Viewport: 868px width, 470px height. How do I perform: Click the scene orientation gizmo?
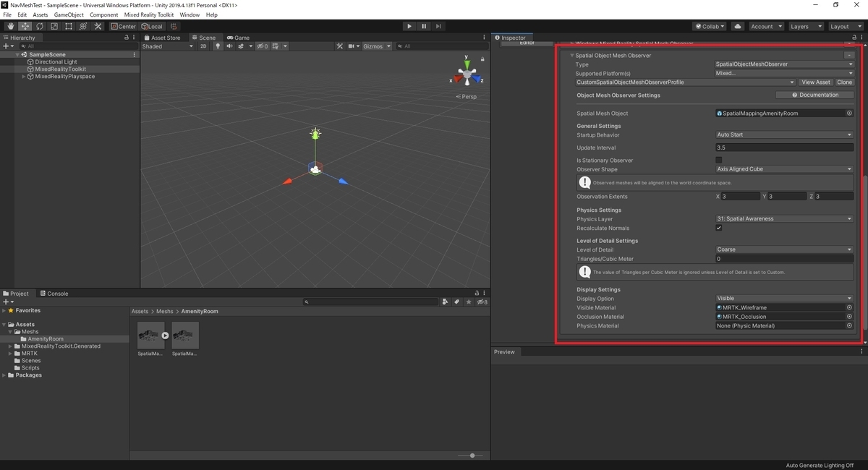tap(467, 74)
